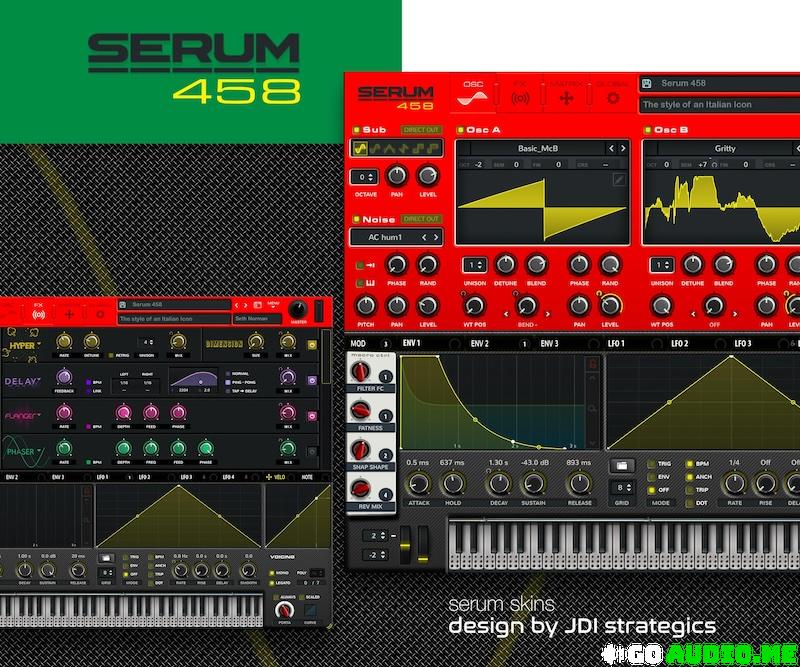Click left arrow beside Osc B OFF warp
This screenshot has width=800, height=667.
point(693,314)
